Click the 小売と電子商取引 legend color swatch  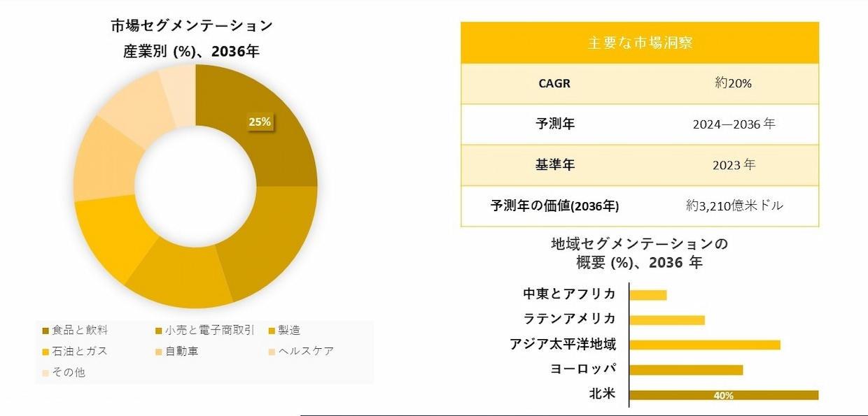point(159,331)
